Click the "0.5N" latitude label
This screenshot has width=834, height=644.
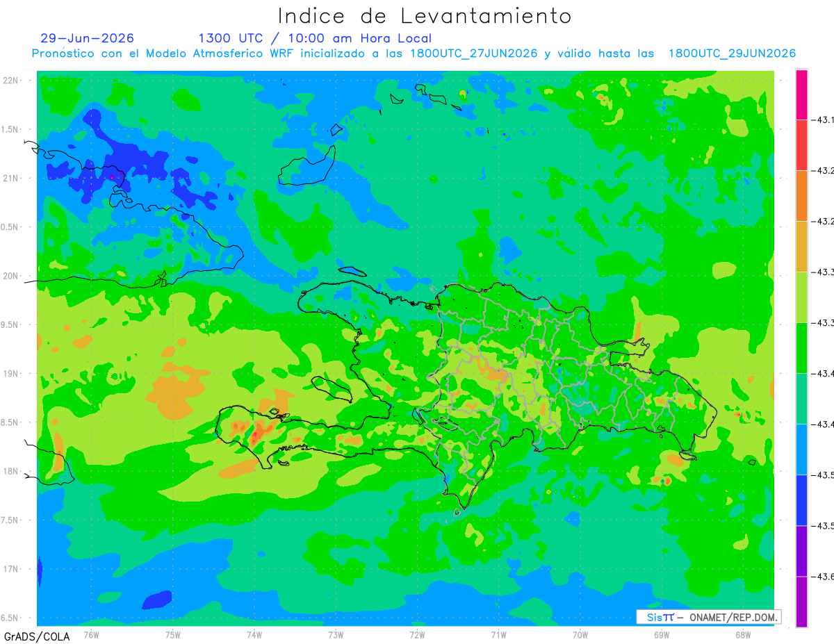click(x=10, y=227)
